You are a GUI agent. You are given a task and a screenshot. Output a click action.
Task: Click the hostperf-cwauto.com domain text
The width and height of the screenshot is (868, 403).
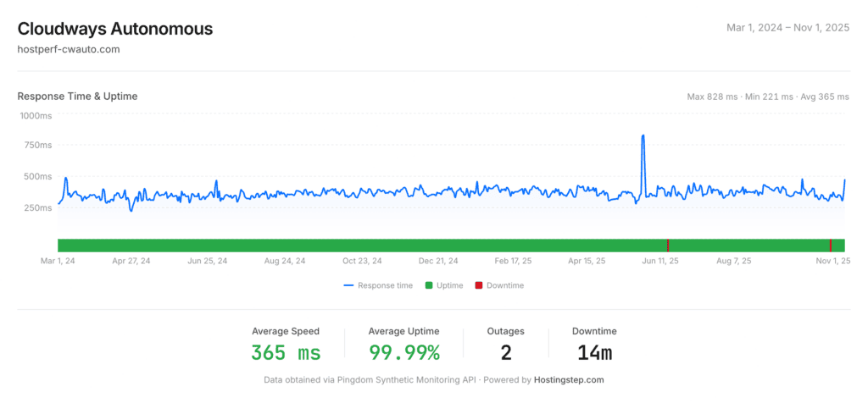point(69,49)
